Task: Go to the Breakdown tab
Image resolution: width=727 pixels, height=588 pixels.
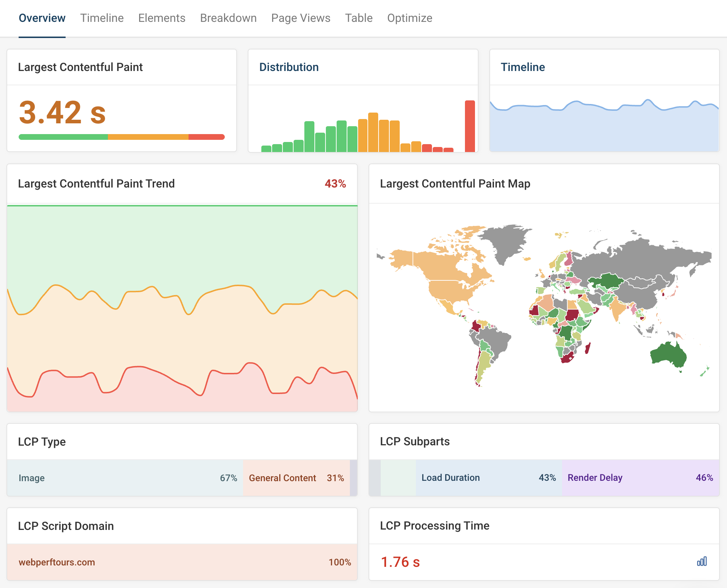Action: [x=228, y=18]
